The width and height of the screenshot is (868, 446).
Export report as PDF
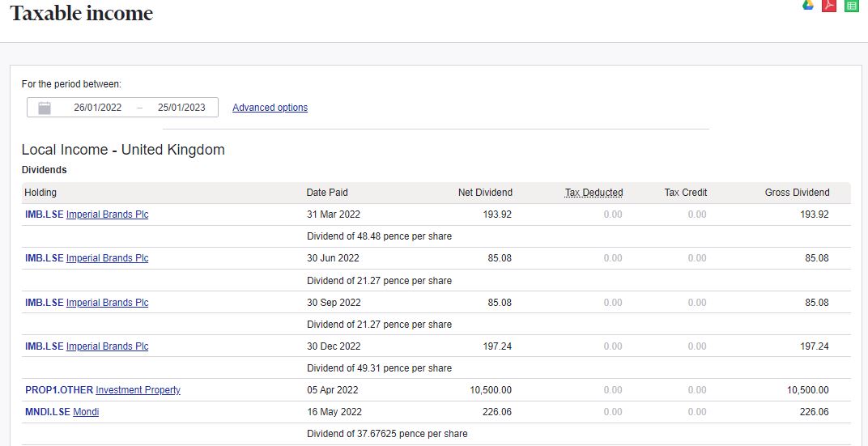[829, 5]
